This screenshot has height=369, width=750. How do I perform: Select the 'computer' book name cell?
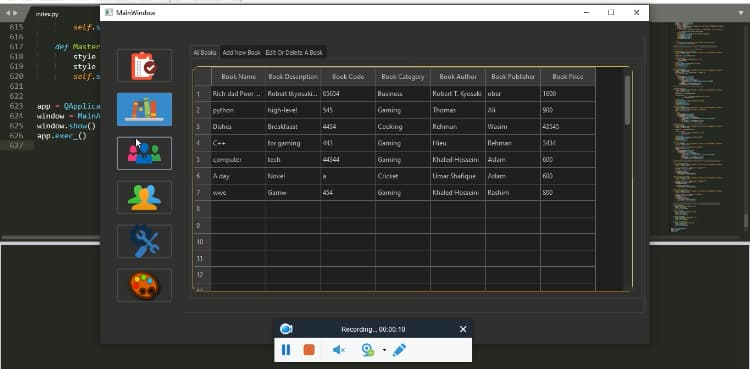point(238,159)
